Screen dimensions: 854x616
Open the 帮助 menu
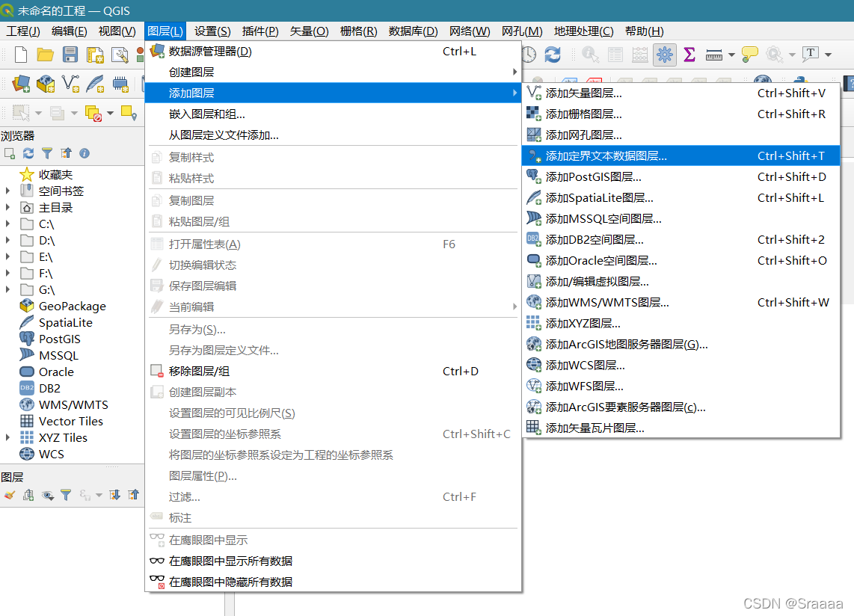(644, 31)
